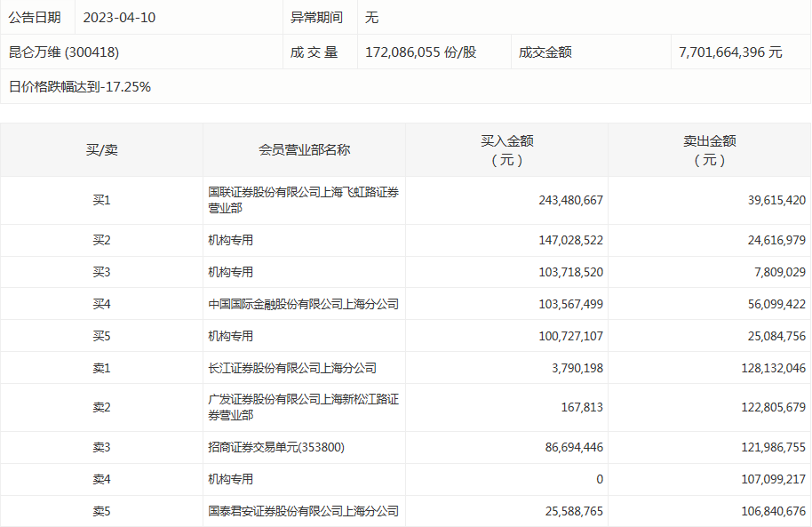Select the zero buy amount in 卖4 row
The image size is (812, 527).
coord(600,479)
